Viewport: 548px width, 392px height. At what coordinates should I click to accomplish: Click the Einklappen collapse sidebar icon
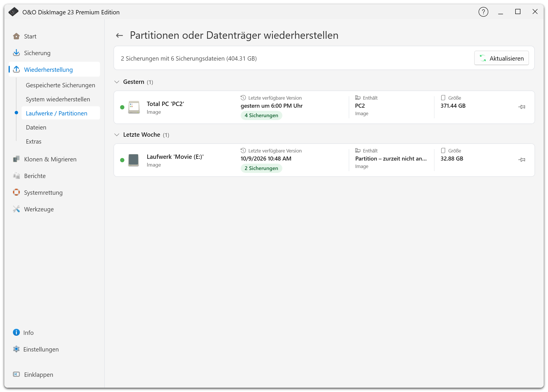pos(16,374)
